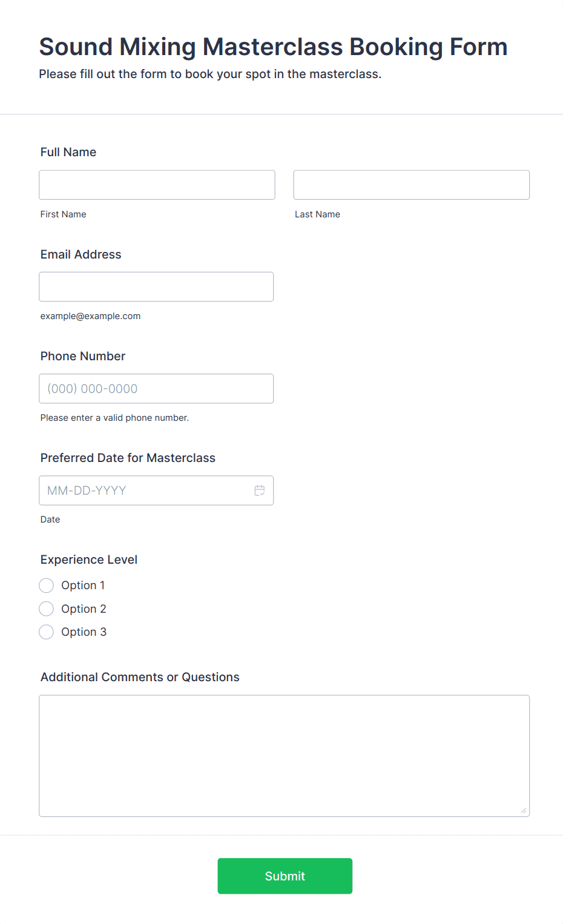
Task: Open the calendar date picker icon
Action: tap(259, 490)
